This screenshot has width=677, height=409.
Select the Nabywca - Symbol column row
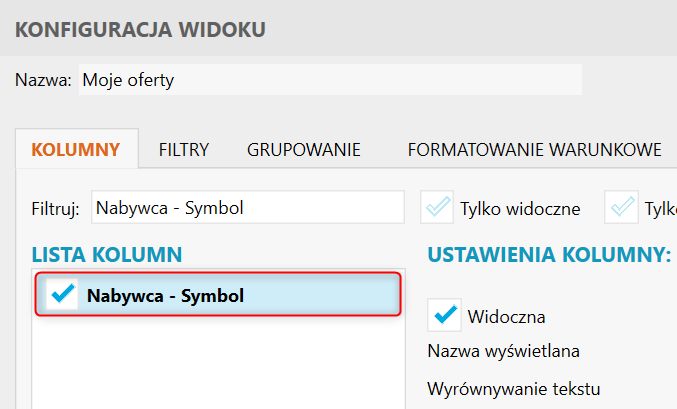tap(220, 295)
